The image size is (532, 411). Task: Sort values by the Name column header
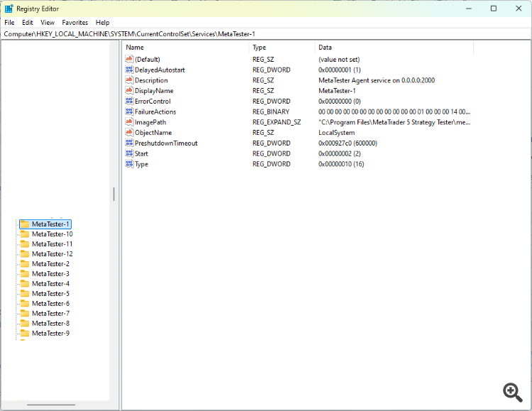[x=186, y=48]
